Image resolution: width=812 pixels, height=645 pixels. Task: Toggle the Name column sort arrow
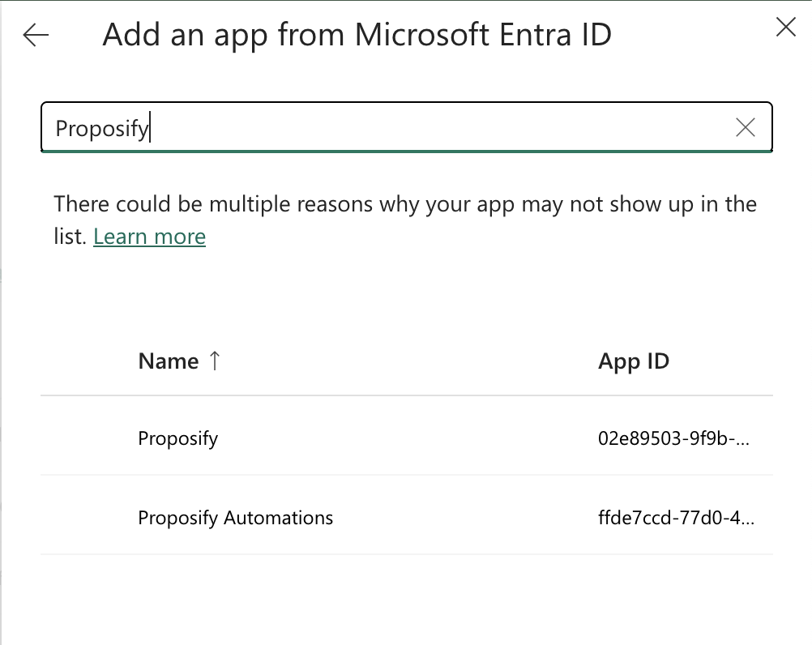click(215, 361)
